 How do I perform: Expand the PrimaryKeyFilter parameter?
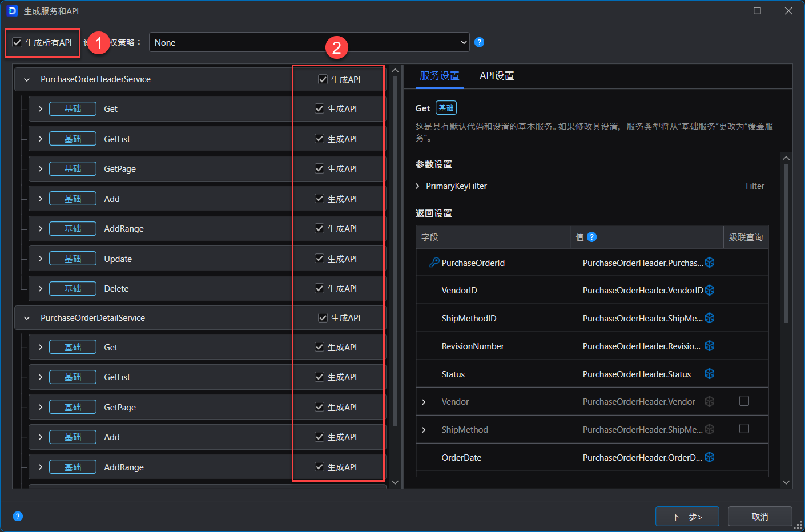point(418,186)
